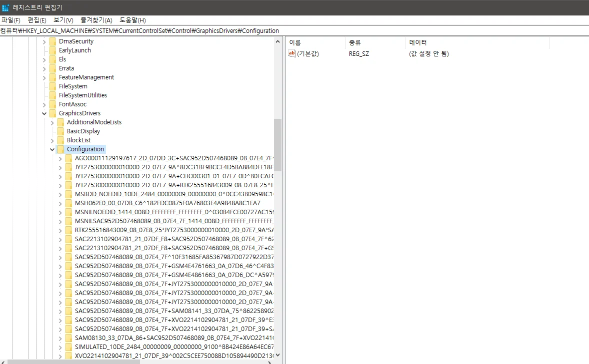This screenshot has height=364, width=589.
Task: Click folder icon of the AGO00011129197617 key
Action: [x=68, y=158]
